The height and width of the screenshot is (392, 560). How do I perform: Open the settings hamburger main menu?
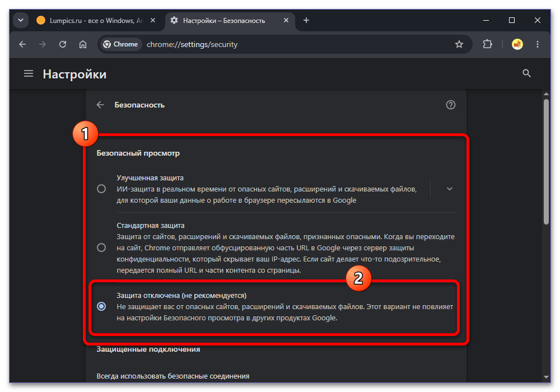[x=29, y=73]
